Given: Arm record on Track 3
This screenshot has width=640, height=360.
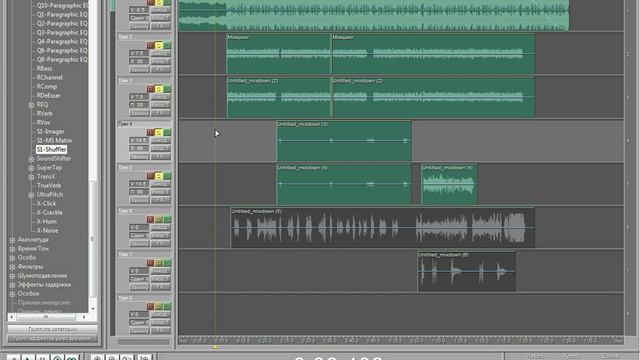Looking at the screenshot, I should (x=150, y=89).
